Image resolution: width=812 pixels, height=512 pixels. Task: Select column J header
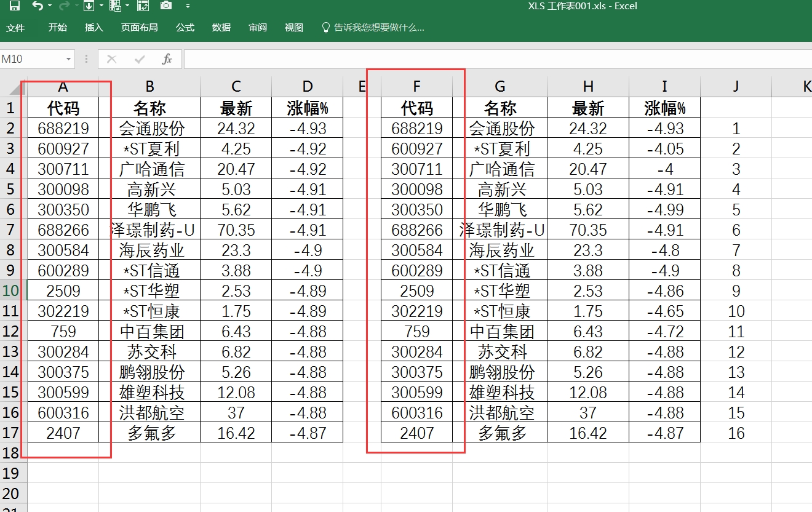(x=736, y=87)
